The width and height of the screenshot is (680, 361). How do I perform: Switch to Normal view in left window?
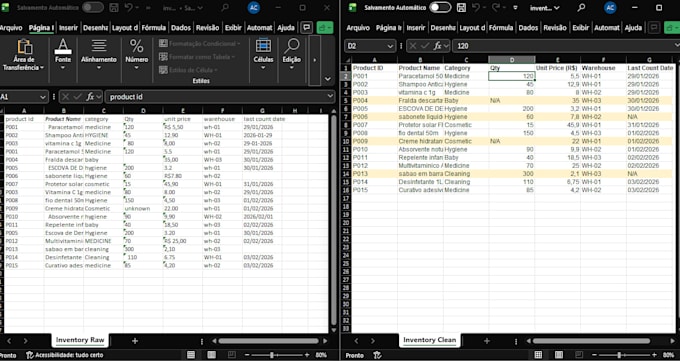point(191,355)
